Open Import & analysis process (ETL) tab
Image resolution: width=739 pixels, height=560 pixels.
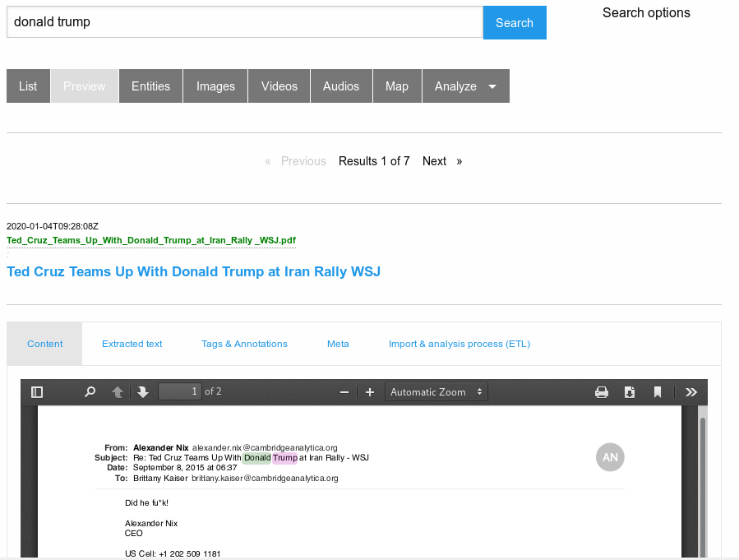[460, 344]
